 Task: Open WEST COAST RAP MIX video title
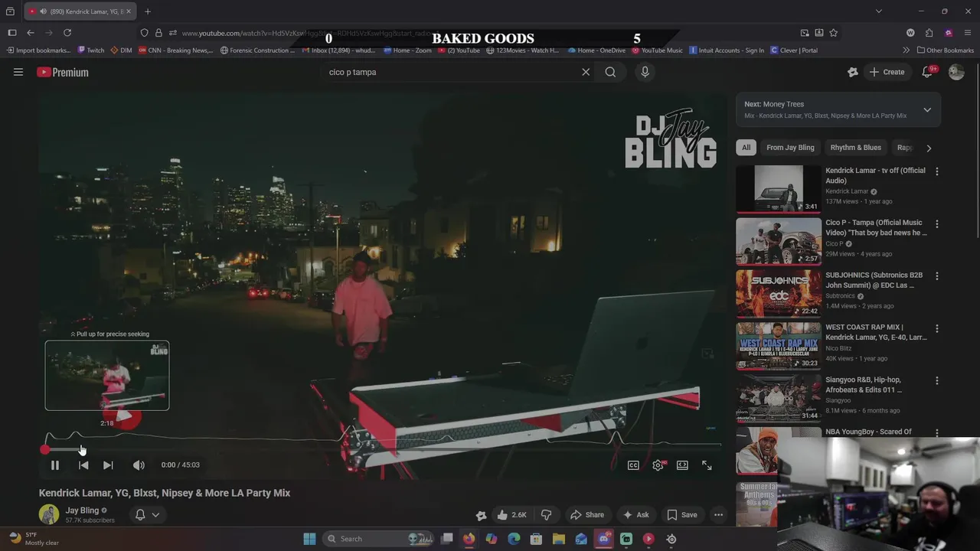(x=876, y=332)
